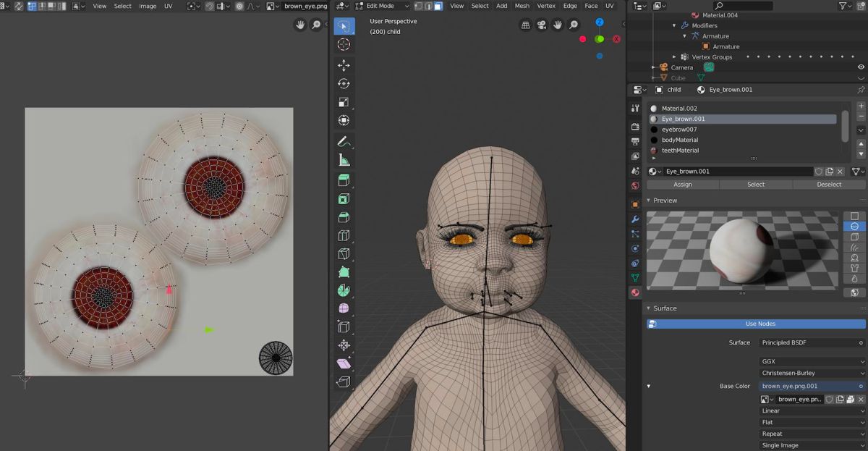Collapse the Modifiers tree item
This screenshot has height=451, width=868.
click(x=675, y=25)
